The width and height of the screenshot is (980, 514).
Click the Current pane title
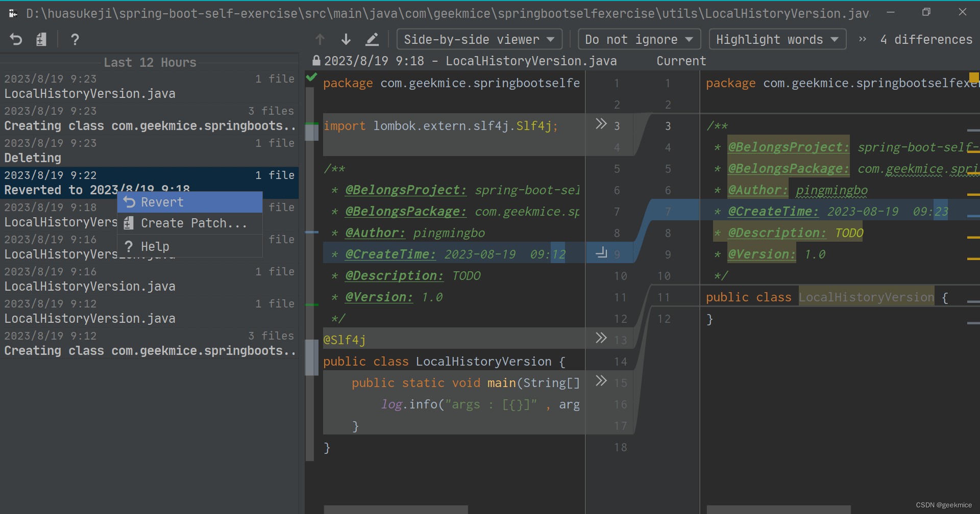pos(681,61)
